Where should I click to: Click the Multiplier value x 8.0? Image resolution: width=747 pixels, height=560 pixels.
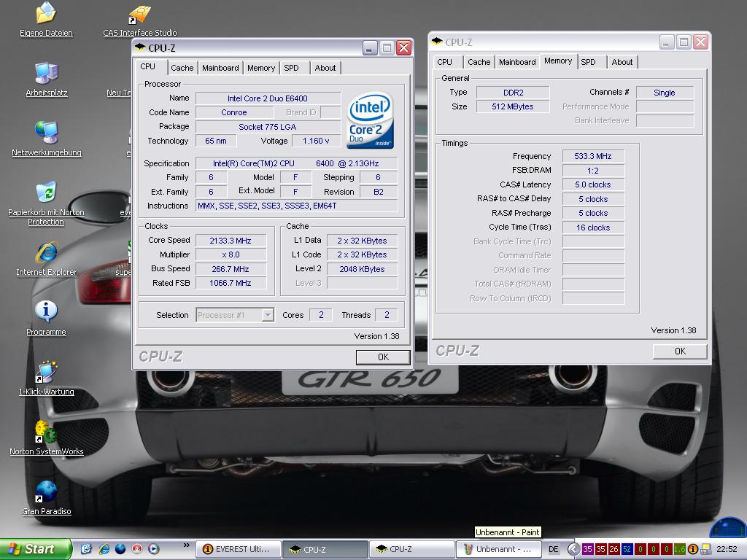click(231, 254)
